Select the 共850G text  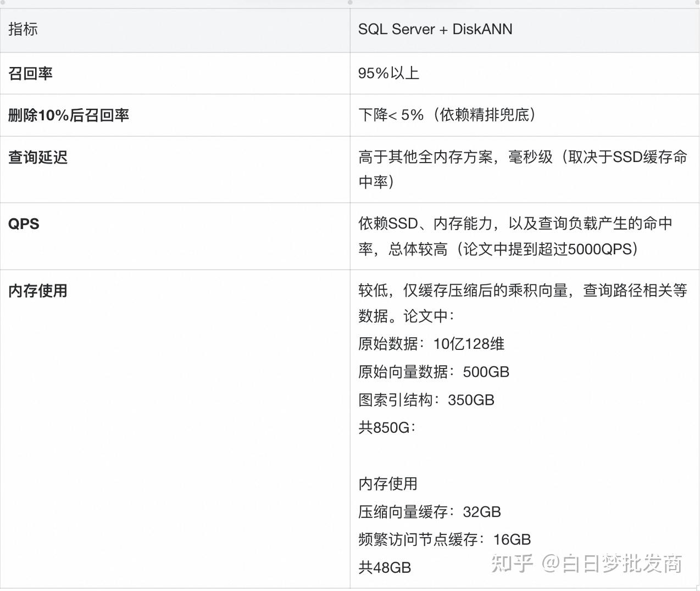[384, 428]
